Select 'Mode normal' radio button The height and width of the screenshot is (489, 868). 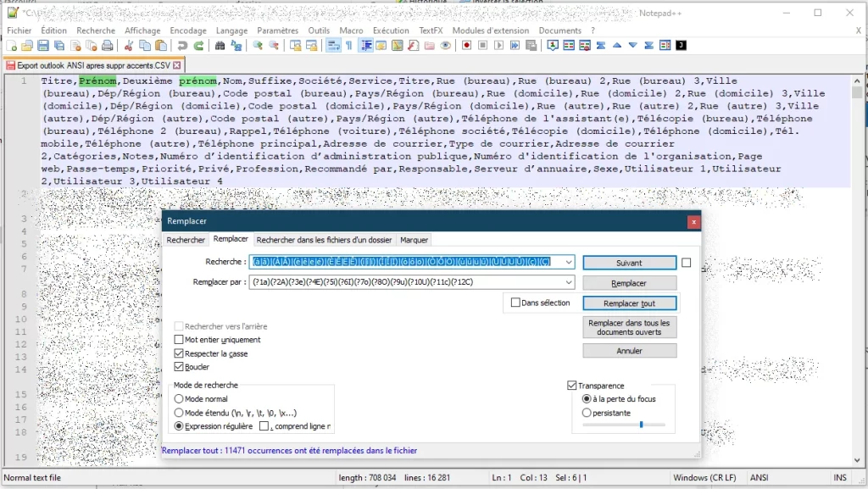179,399
